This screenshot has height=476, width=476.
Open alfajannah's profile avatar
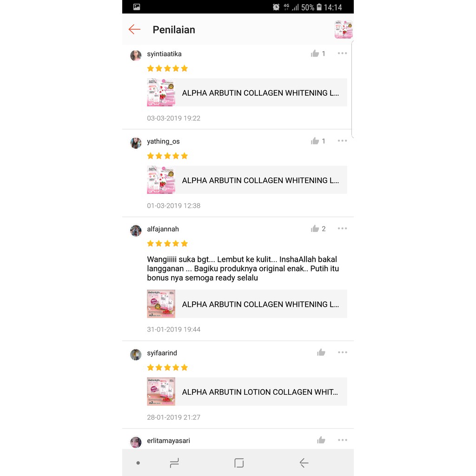pos(136,231)
